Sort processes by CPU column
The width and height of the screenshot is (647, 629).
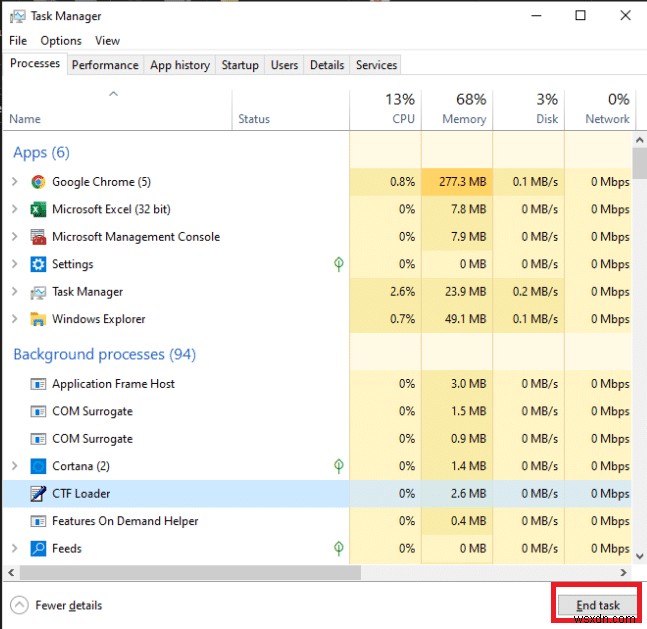[386, 109]
